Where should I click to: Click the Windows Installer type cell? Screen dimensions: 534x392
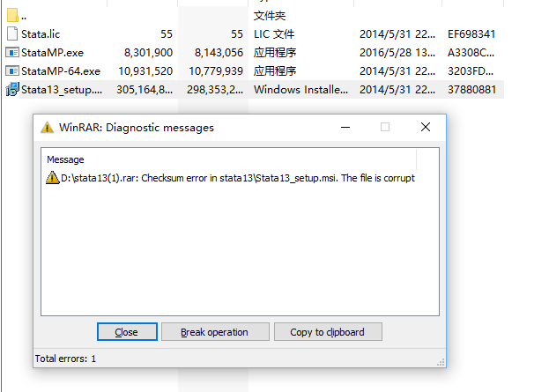pyautogui.click(x=300, y=90)
